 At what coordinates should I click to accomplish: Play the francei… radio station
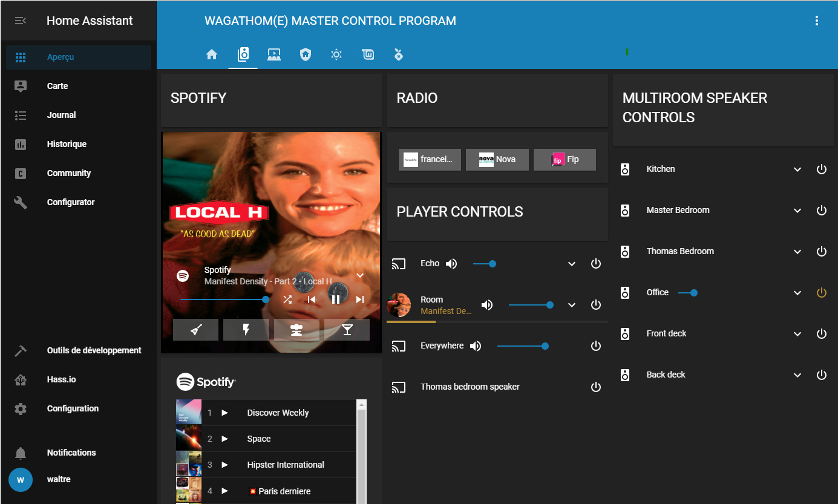430,160
